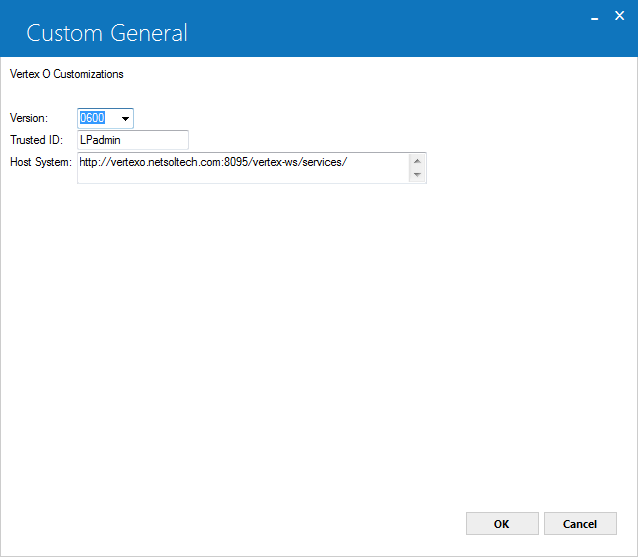Click the Version label
The image size is (638, 557).
click(29, 118)
